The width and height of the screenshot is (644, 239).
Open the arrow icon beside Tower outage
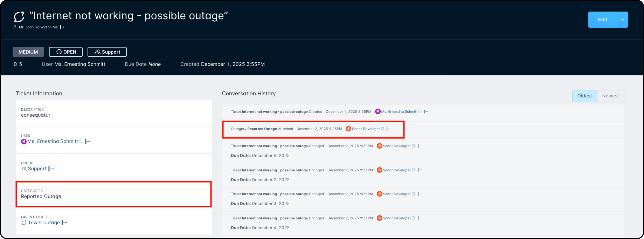pos(64,223)
